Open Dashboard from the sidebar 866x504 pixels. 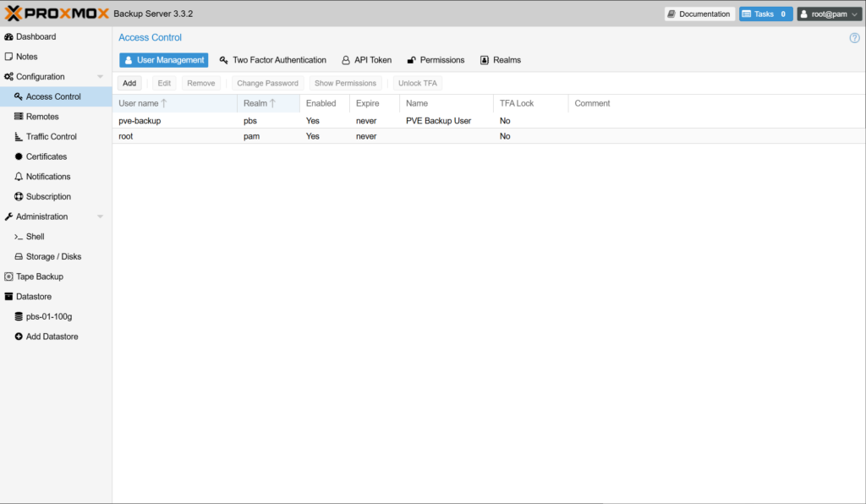click(36, 36)
